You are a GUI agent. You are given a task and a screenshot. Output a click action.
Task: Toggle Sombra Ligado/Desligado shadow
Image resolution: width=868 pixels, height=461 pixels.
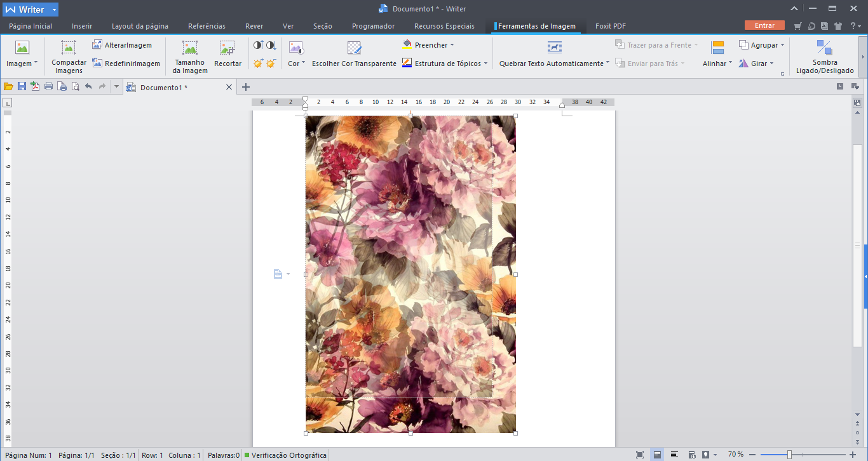(x=825, y=57)
